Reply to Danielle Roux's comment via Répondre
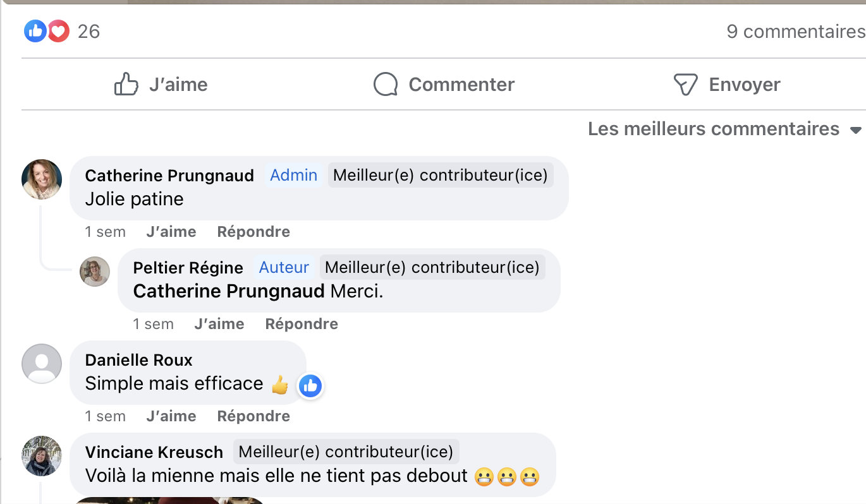Viewport: 866px width, 504px height. pyautogui.click(x=253, y=416)
